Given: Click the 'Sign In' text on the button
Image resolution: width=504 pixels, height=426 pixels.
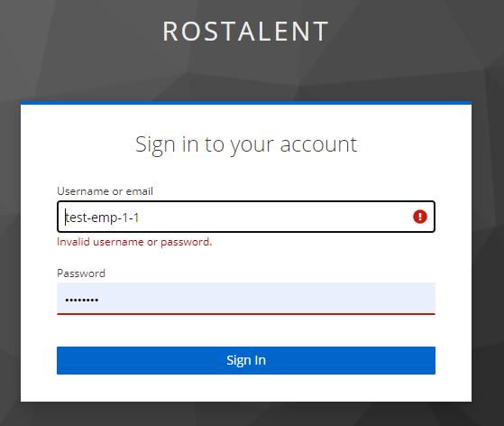Looking at the screenshot, I should [246, 360].
